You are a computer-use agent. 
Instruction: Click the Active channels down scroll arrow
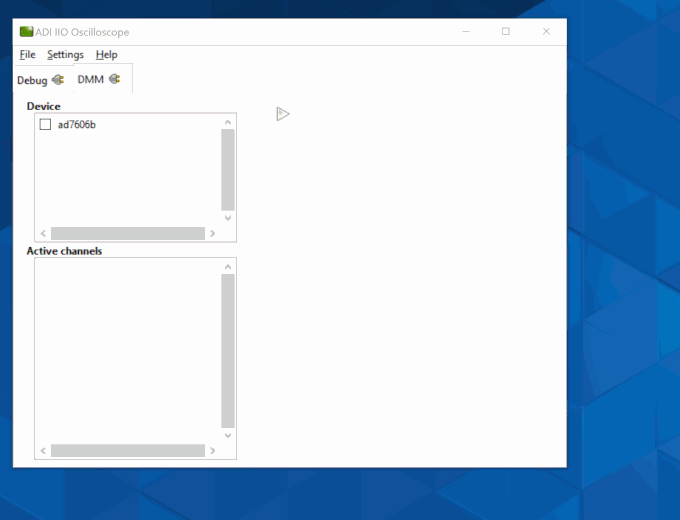tap(228, 435)
